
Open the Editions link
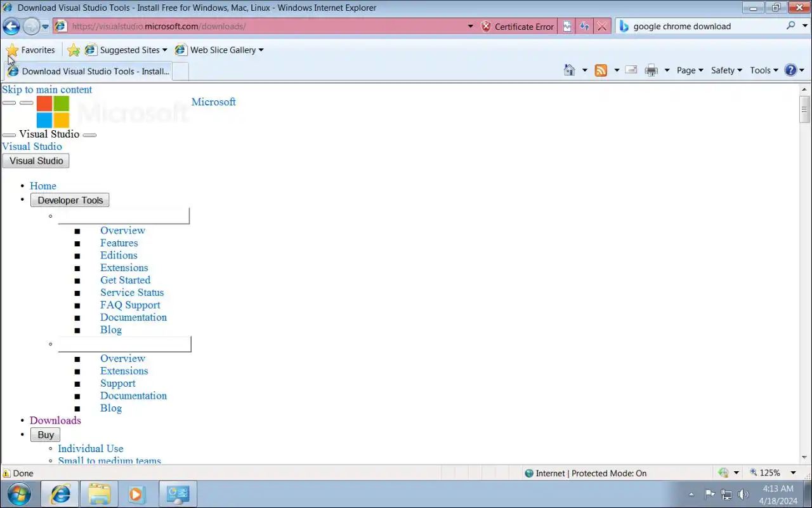[x=119, y=255]
